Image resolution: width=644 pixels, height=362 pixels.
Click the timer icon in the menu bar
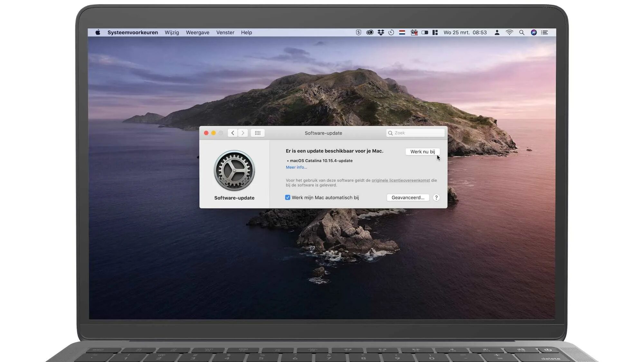click(391, 32)
